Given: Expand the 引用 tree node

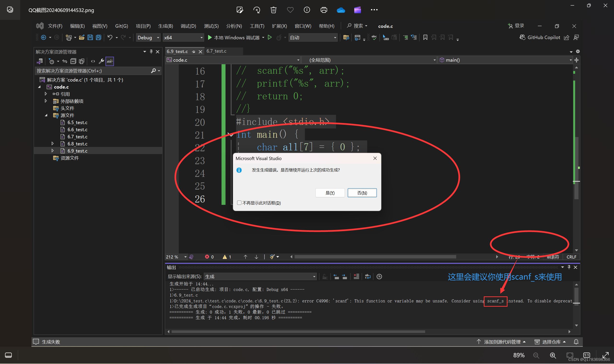Looking at the screenshot, I should [x=46, y=94].
